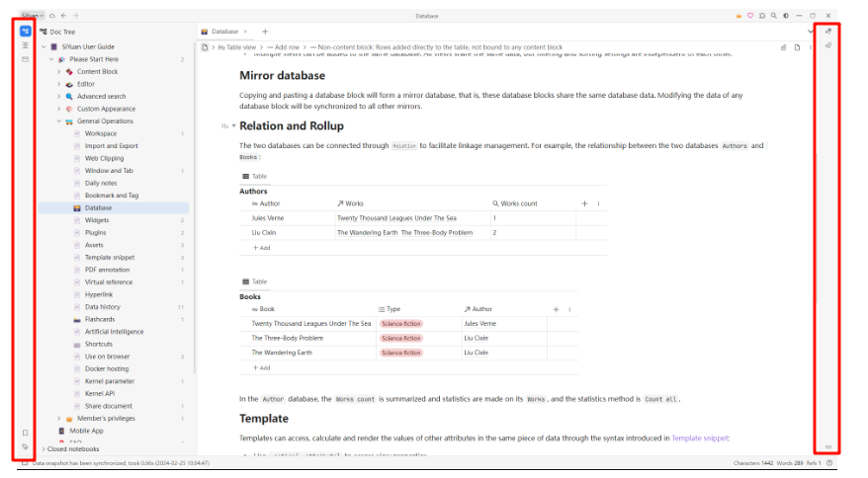This screenshot has height=478, width=868.
Task: Toggle the document read-only lock icon
Action: (784, 47)
